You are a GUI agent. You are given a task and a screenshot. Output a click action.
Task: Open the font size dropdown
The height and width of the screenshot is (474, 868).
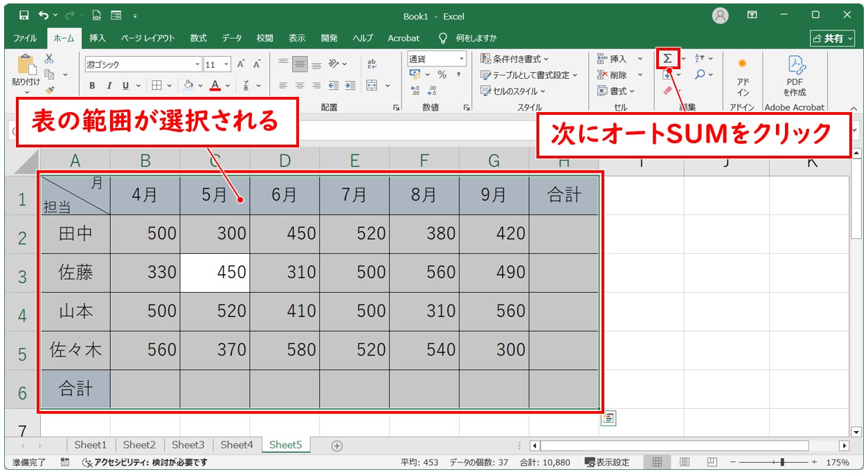tap(227, 64)
